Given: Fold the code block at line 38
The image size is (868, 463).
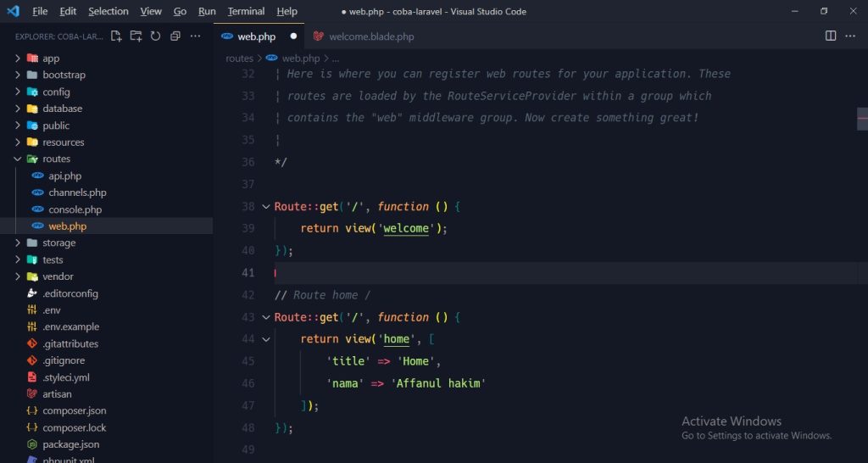Looking at the screenshot, I should 266,207.
